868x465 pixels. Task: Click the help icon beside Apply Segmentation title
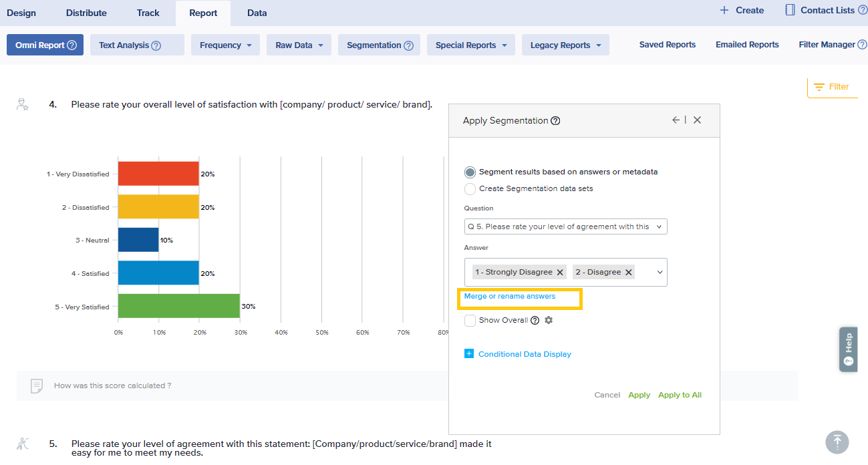click(x=555, y=121)
